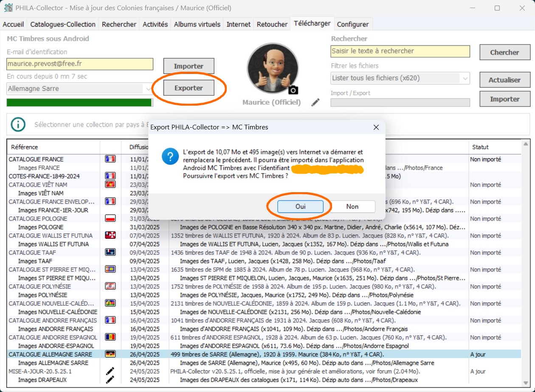Open the Allemagne Sarre collection dropdown

pyautogui.click(x=80, y=89)
